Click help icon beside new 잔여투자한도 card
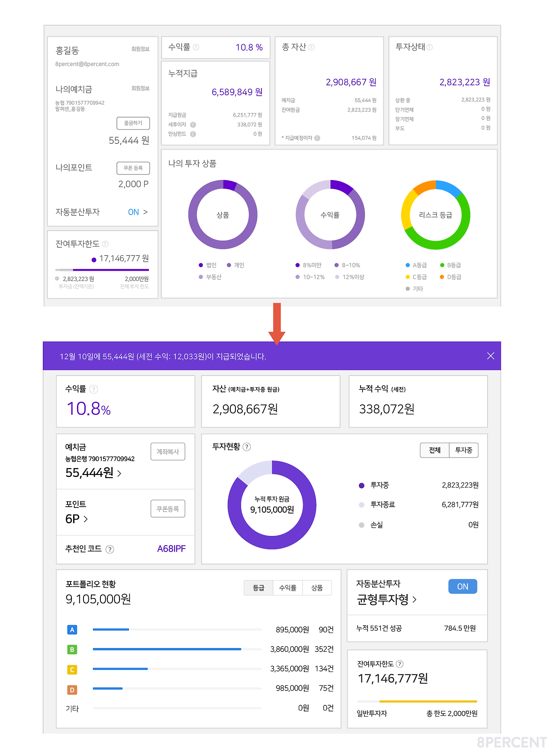The height and width of the screenshot is (756, 554). (400, 664)
